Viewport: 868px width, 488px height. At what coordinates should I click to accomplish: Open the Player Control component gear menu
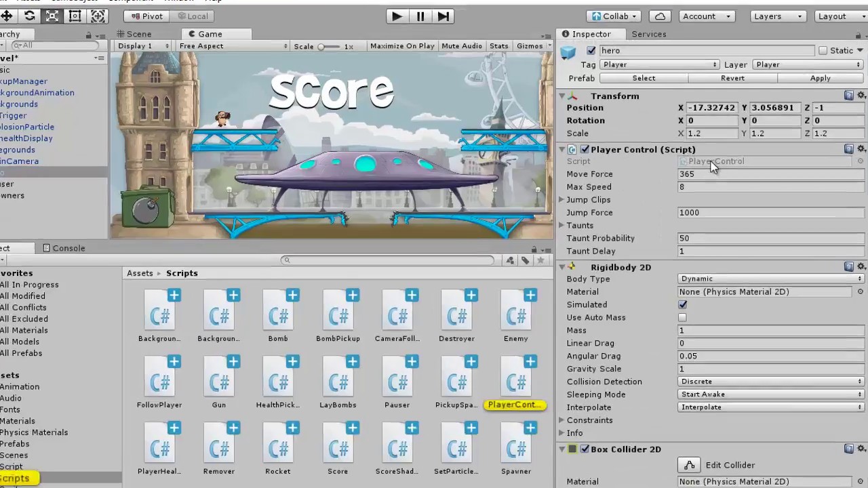(x=861, y=149)
